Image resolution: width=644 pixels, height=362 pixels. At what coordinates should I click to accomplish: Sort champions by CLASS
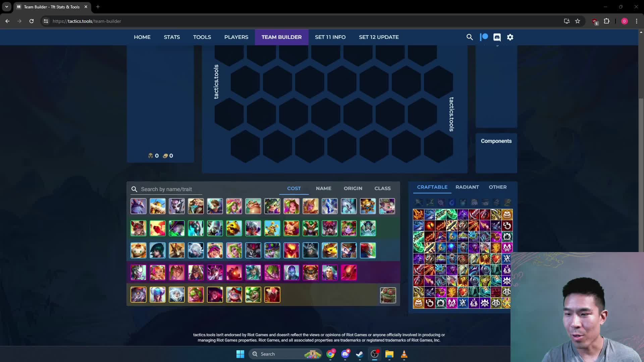(x=382, y=188)
